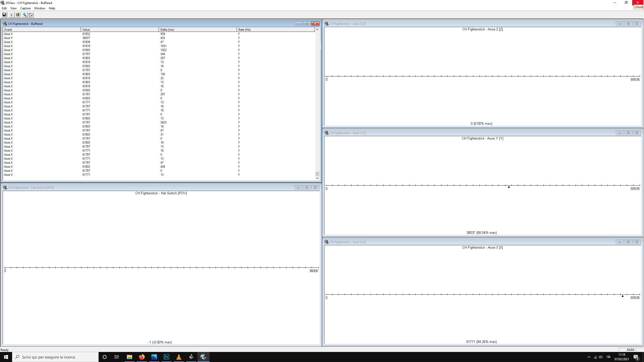Viewport: 644px width, 362px height.
Task: Click the Save floppy disk toolbar icon
Action: pyautogui.click(x=4, y=15)
